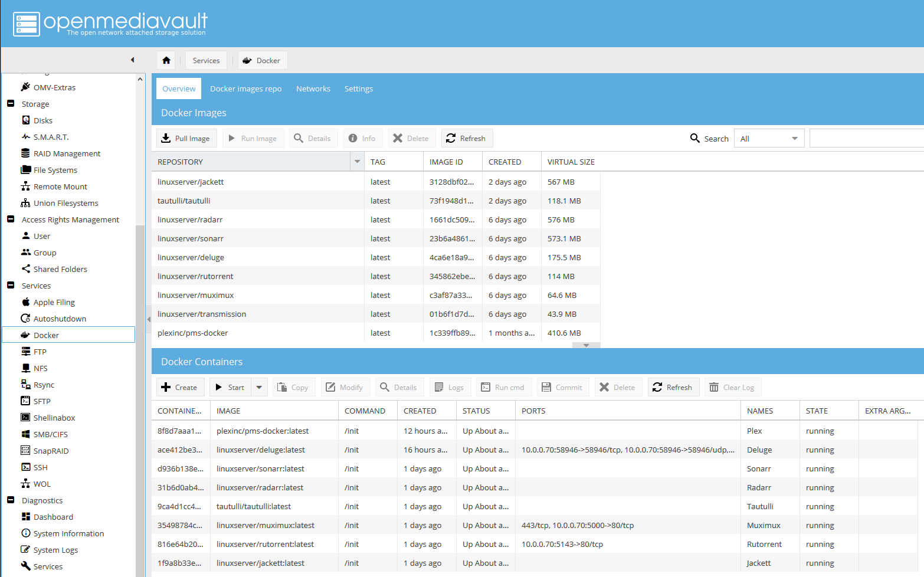Switch to the Docker images repo tab
The height and width of the screenshot is (577, 924).
click(x=245, y=88)
